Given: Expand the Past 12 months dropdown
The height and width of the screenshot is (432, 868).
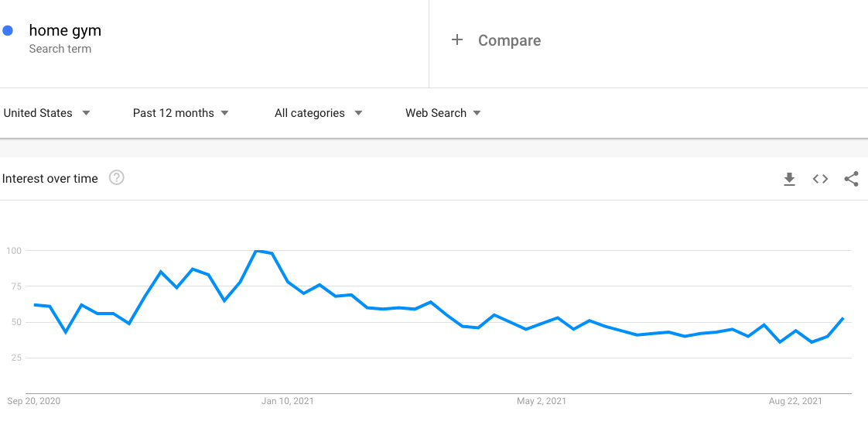Looking at the screenshot, I should [x=180, y=113].
